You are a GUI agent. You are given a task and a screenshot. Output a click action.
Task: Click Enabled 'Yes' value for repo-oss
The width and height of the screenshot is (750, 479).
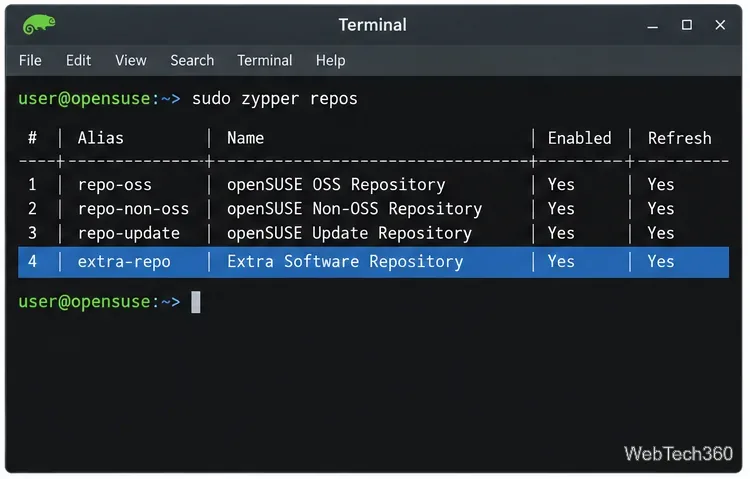tap(561, 185)
